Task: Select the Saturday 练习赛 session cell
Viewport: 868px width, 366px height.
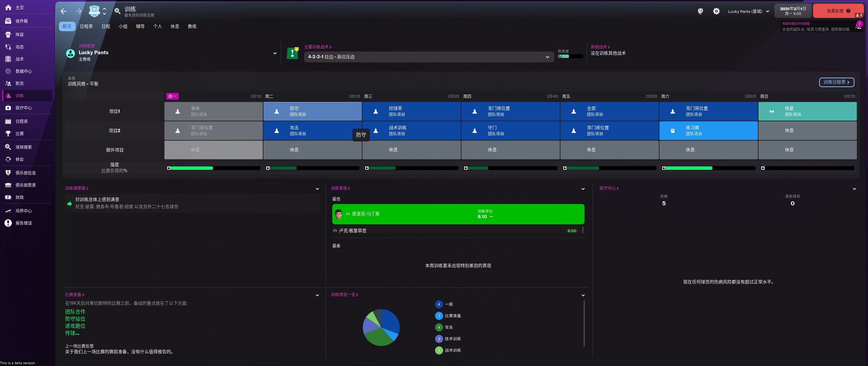Action: coord(708,131)
